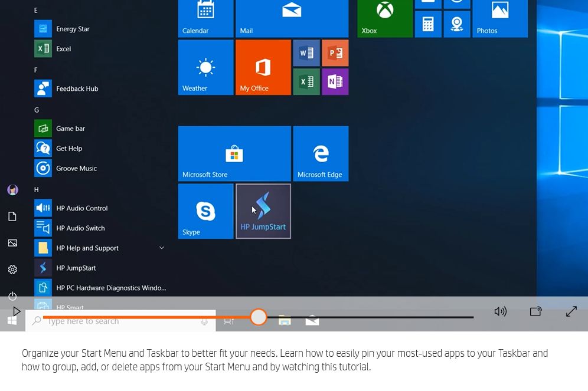Launch the Word small tile
The width and height of the screenshot is (588, 391).
pyautogui.click(x=306, y=53)
